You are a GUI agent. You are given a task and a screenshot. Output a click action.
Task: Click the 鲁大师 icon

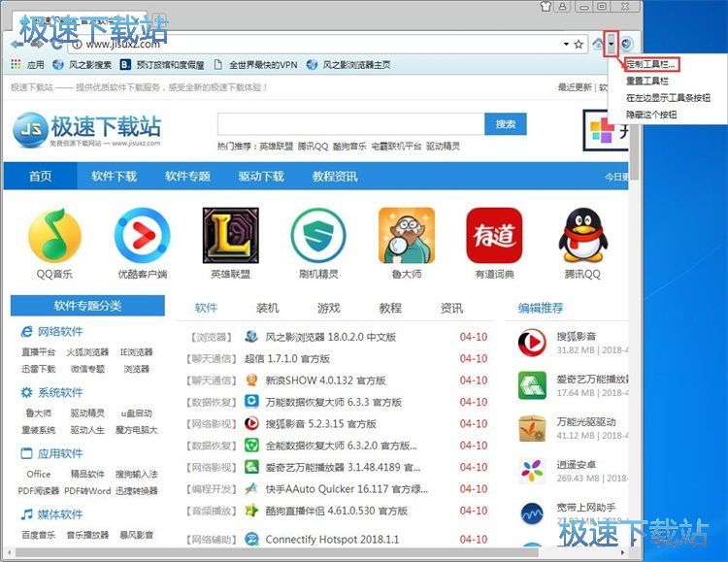pos(406,236)
